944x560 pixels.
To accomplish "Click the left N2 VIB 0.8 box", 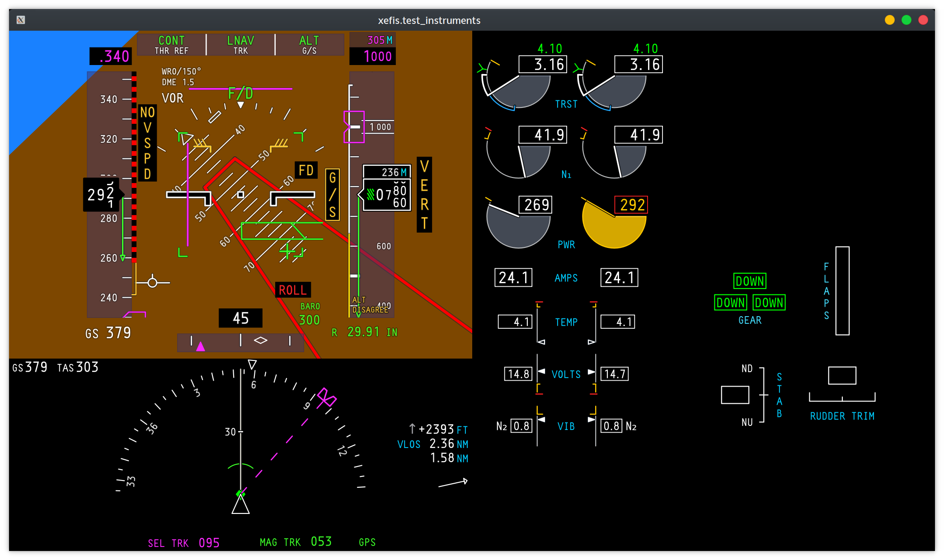I will tap(521, 426).
